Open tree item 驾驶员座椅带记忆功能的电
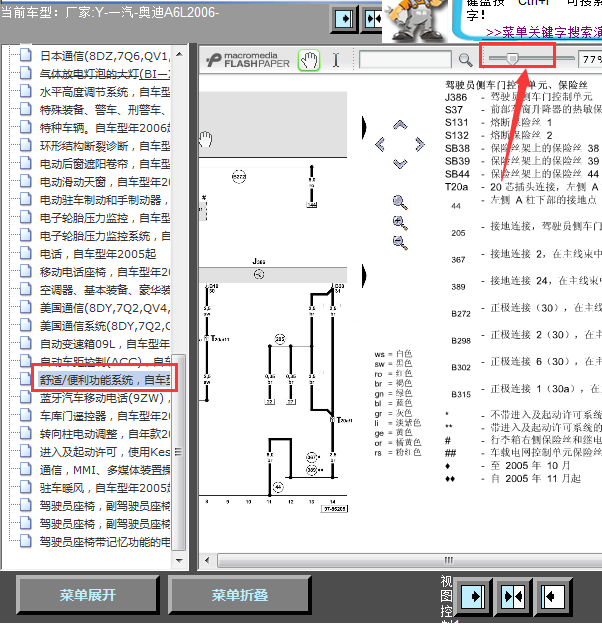Viewport: 602px width, 628px height. click(105, 542)
